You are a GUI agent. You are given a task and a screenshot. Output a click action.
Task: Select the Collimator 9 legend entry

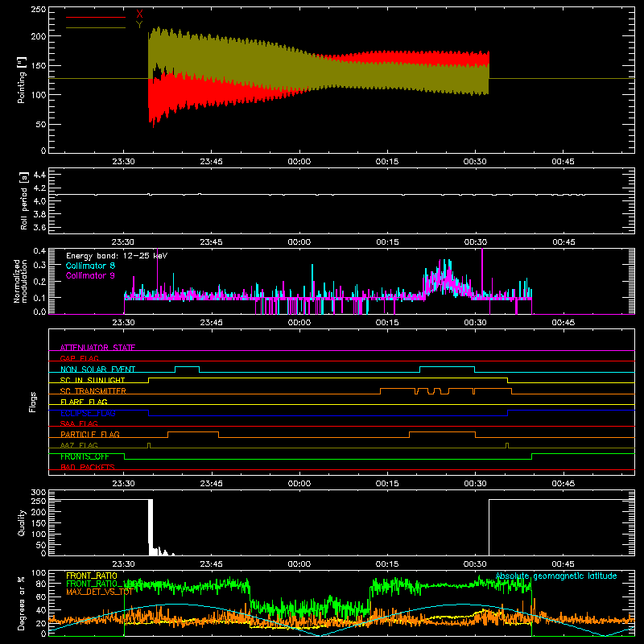tap(90, 275)
